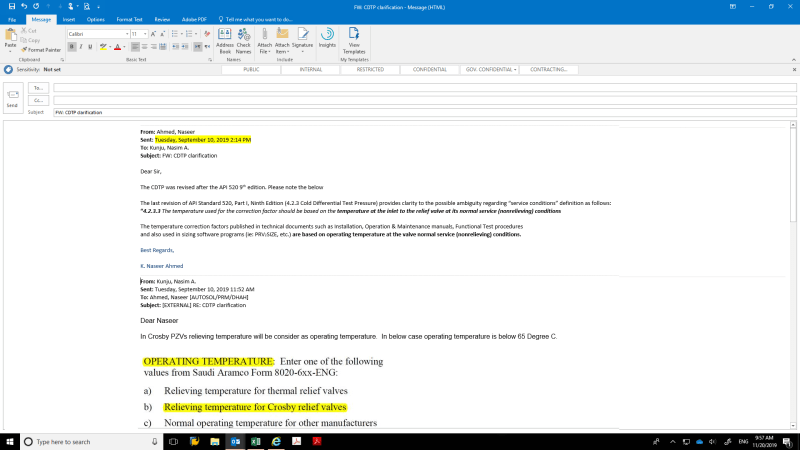Image resolution: width=800 pixels, height=450 pixels.
Task: Clear all formatting with the eraser icon
Action: point(207,34)
